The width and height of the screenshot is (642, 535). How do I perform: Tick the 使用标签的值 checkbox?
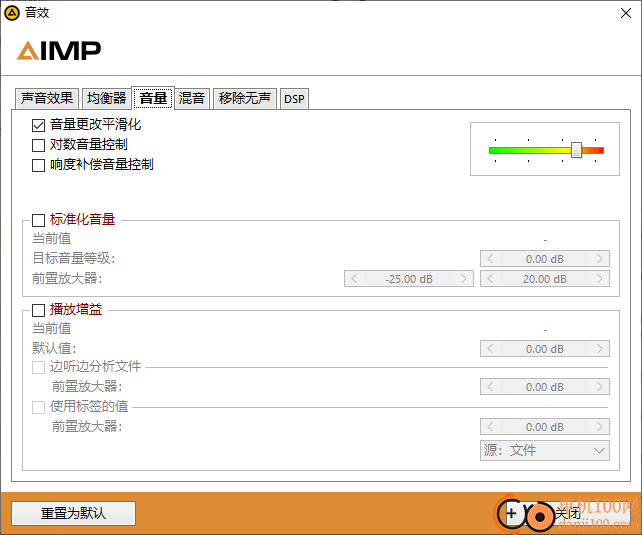click(38, 407)
